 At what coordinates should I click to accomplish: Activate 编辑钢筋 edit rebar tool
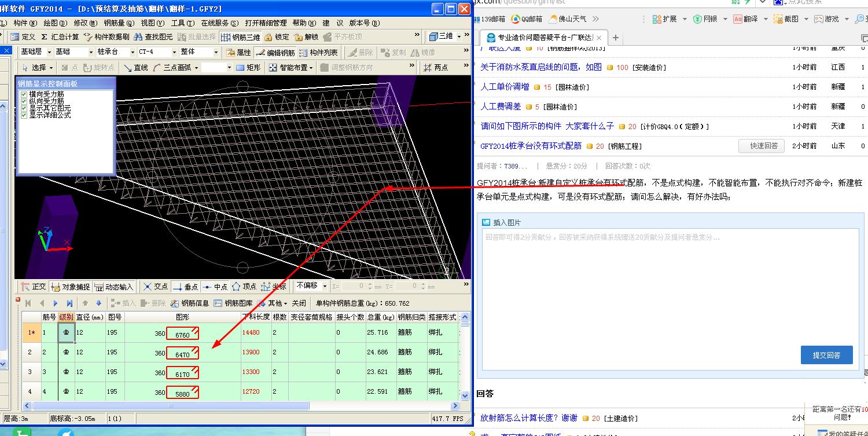(x=275, y=52)
